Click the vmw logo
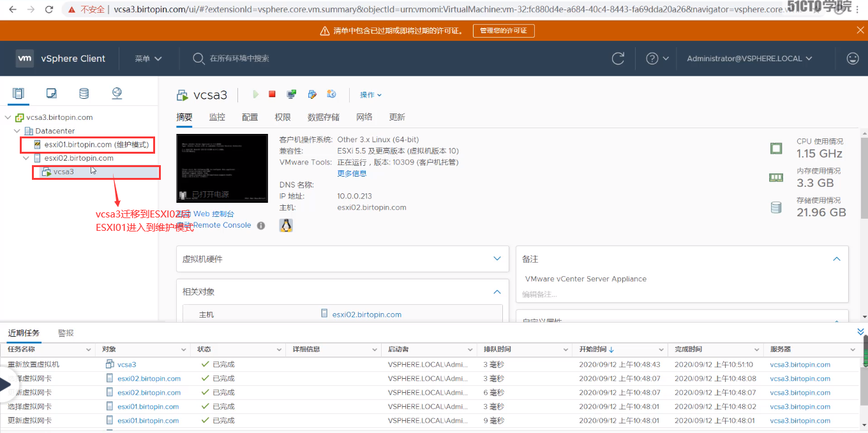 (25, 58)
